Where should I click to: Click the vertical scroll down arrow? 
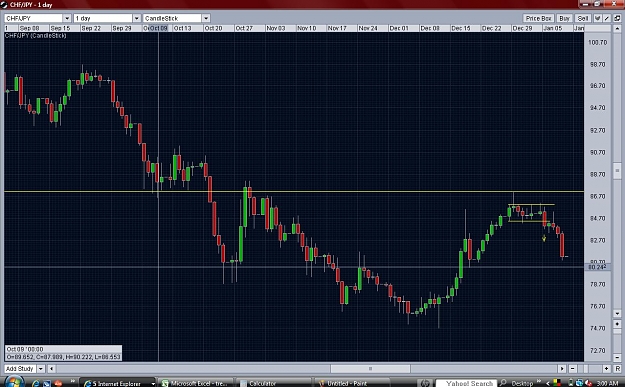(617, 314)
